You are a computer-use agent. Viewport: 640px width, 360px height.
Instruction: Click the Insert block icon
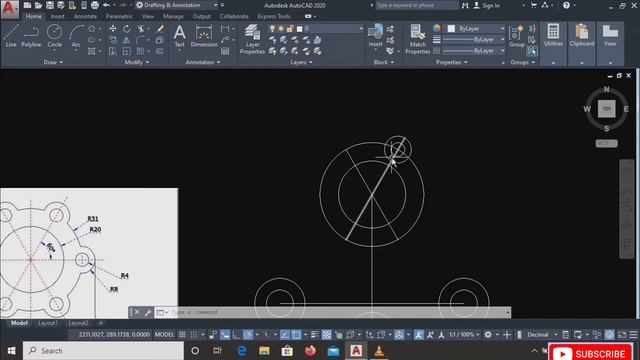(376, 36)
